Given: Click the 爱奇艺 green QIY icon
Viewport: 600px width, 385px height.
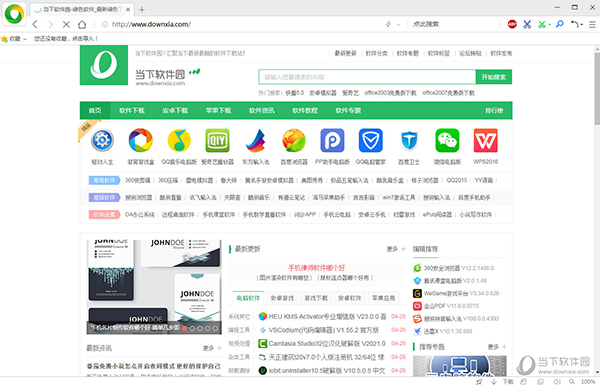Looking at the screenshot, I should point(217,140).
